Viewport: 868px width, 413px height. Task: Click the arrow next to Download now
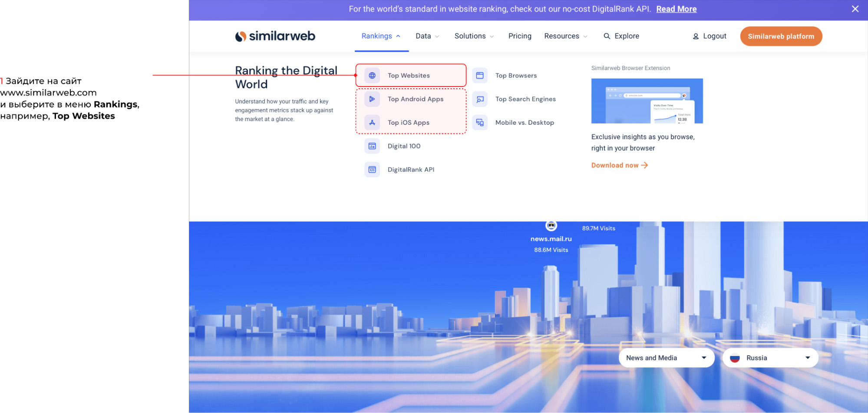644,165
